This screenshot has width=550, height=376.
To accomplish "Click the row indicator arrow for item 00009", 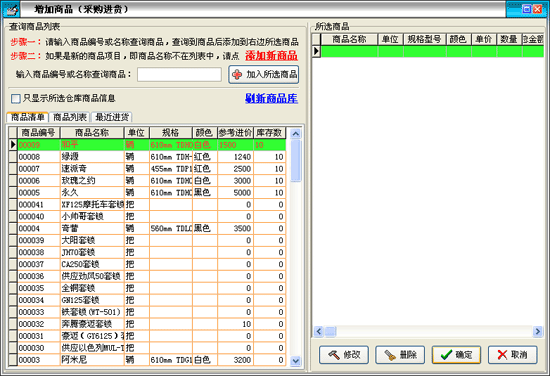I will pos(13,145).
